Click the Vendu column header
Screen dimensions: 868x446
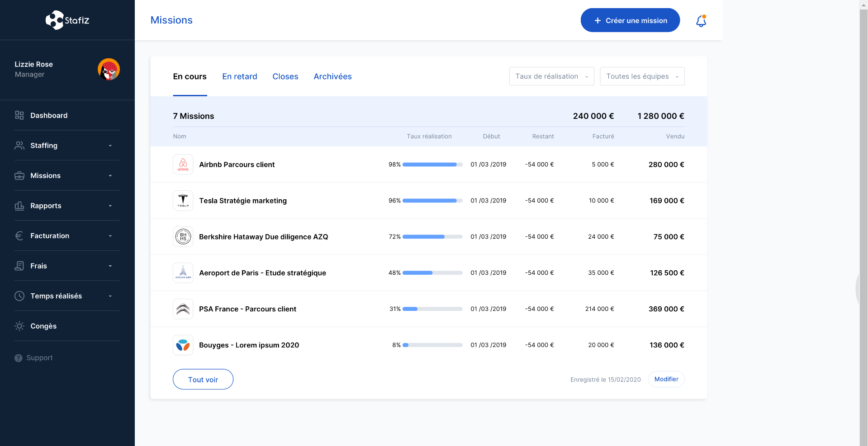pos(675,136)
